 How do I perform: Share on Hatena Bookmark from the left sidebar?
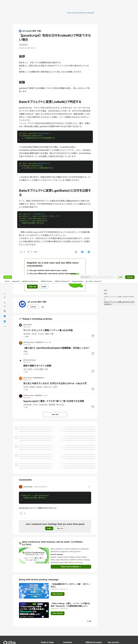point(5,321)
